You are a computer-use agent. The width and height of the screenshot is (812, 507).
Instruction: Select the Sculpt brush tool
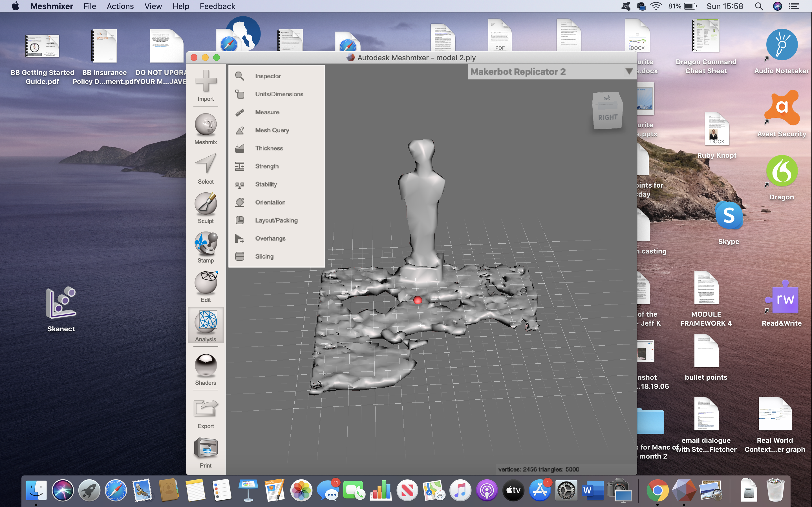tap(206, 204)
